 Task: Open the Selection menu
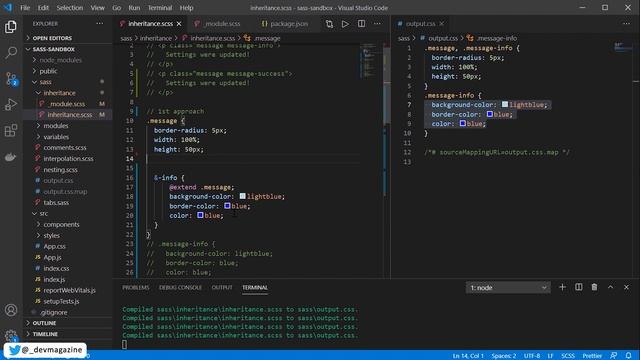[x=69, y=8]
